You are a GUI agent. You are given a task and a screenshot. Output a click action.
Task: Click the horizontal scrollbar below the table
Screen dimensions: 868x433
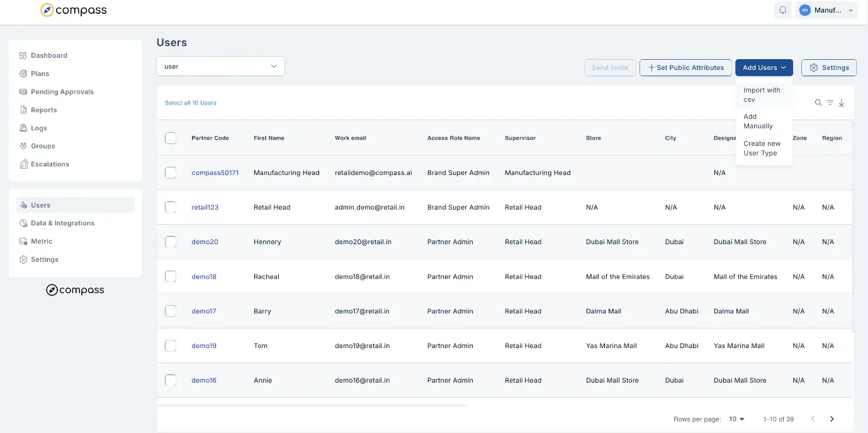[x=312, y=406]
